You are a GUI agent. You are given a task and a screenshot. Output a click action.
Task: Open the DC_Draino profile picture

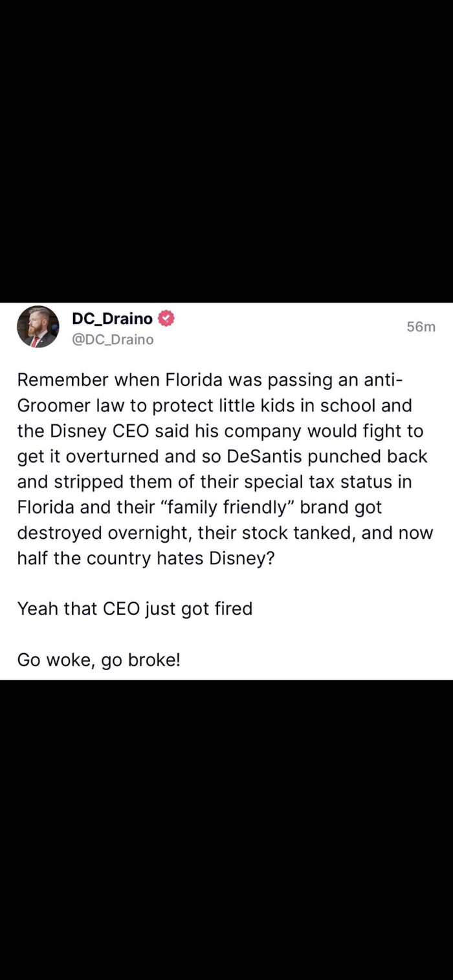click(x=38, y=327)
